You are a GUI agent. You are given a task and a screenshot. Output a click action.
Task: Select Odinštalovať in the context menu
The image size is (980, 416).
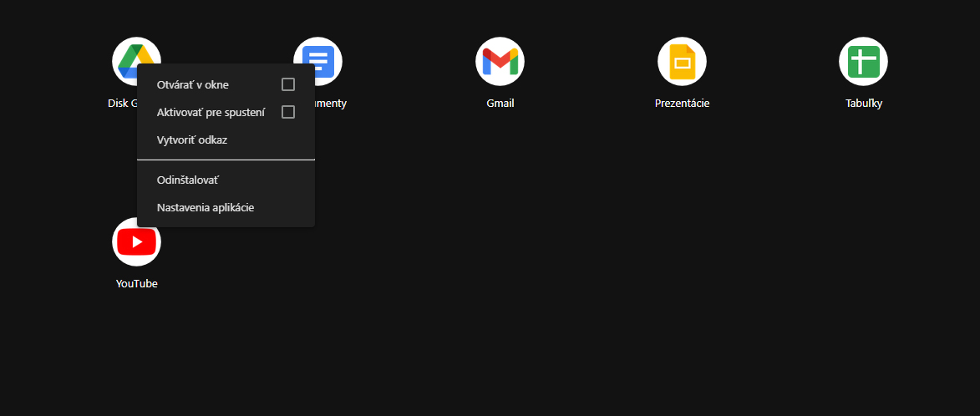(x=226, y=180)
